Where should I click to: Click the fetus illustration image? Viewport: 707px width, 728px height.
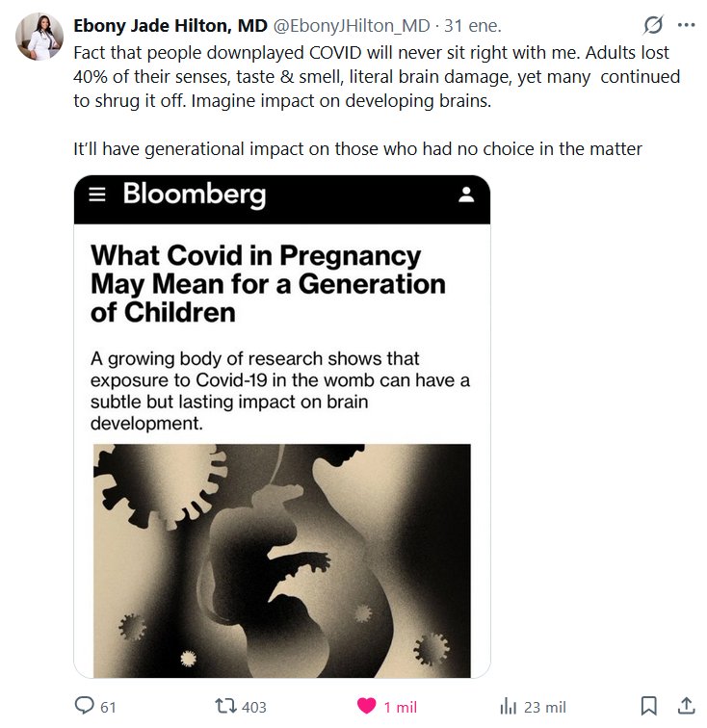(x=281, y=560)
